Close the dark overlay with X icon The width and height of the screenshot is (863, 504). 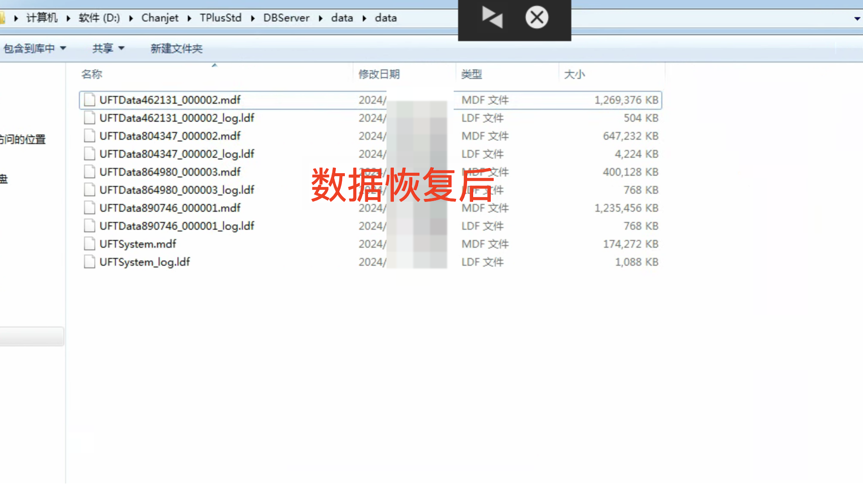coord(537,18)
